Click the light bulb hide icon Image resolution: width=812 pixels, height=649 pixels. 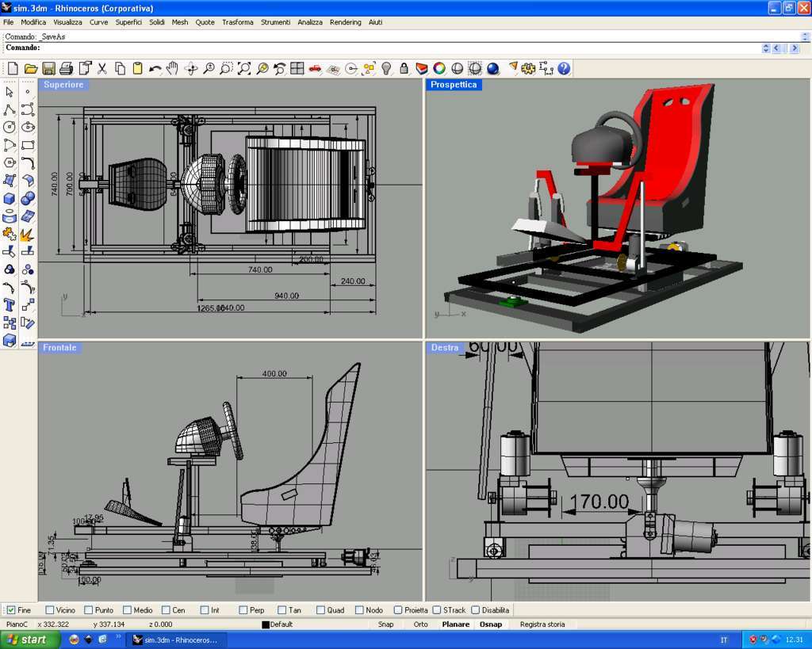point(386,68)
